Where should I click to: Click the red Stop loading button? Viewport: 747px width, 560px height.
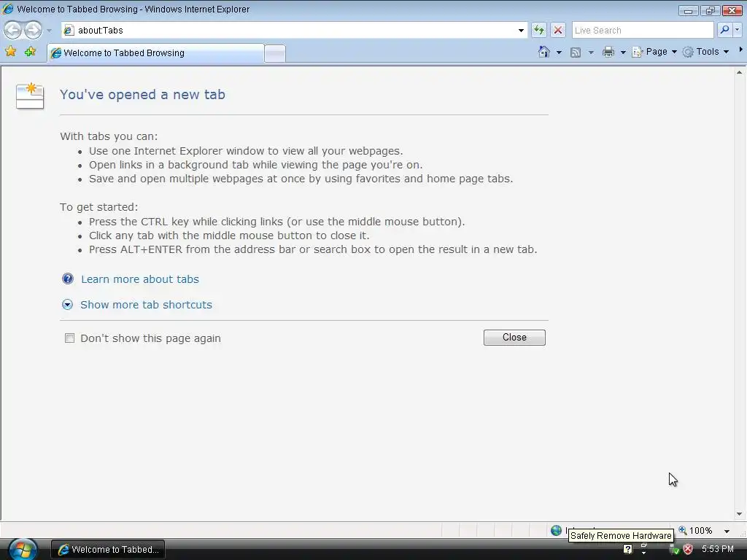pos(558,31)
